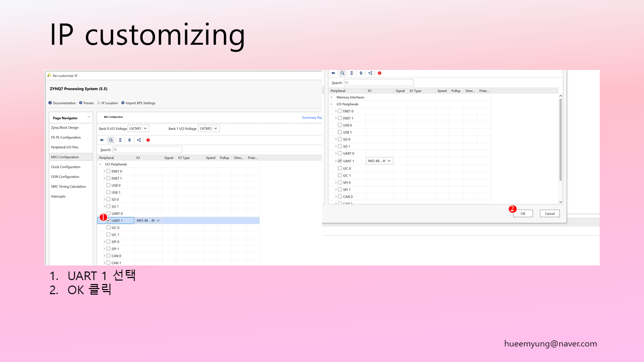Click the vertical scrollbar in the right screenshot
Screen dimensions: 644x362
[x=561, y=140]
